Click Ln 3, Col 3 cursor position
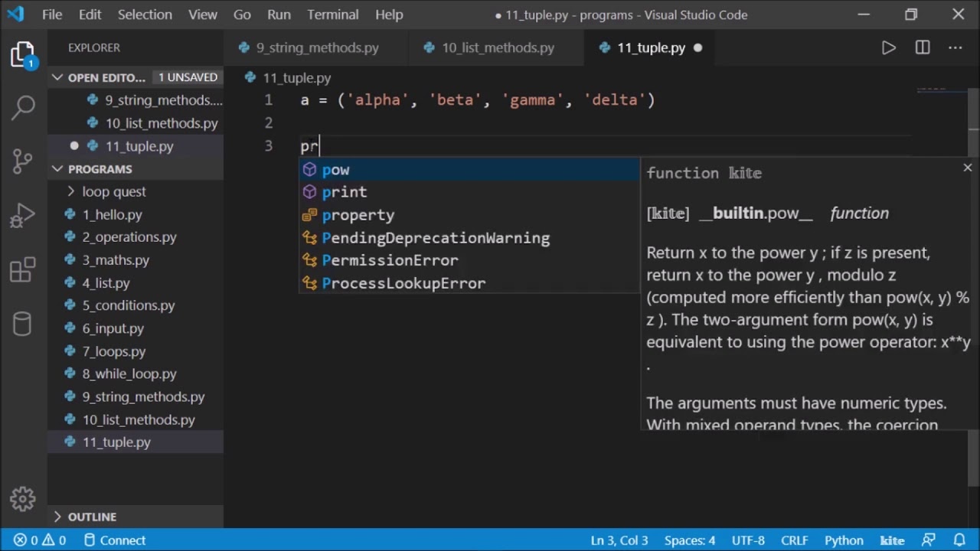This screenshot has height=551, width=980. (619, 540)
